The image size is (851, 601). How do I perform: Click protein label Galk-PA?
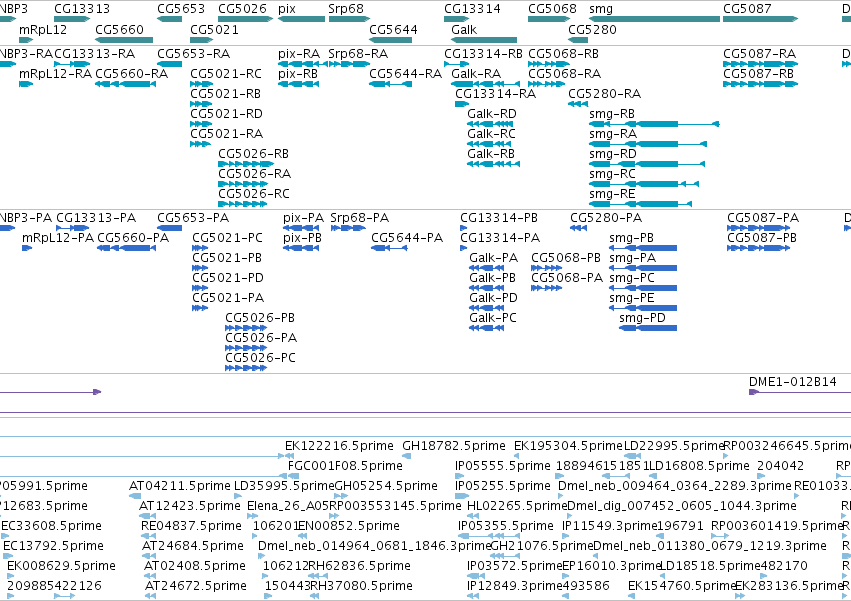(493, 258)
